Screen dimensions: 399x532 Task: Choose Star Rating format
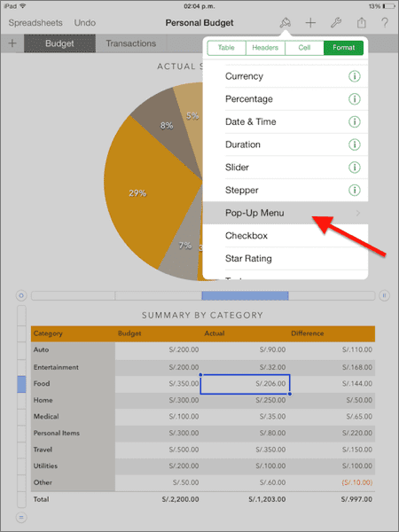click(x=286, y=259)
